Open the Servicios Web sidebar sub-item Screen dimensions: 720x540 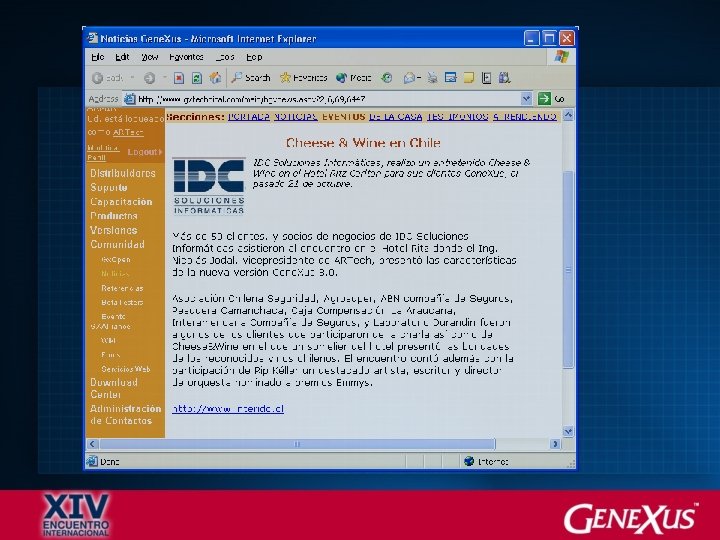(126, 369)
